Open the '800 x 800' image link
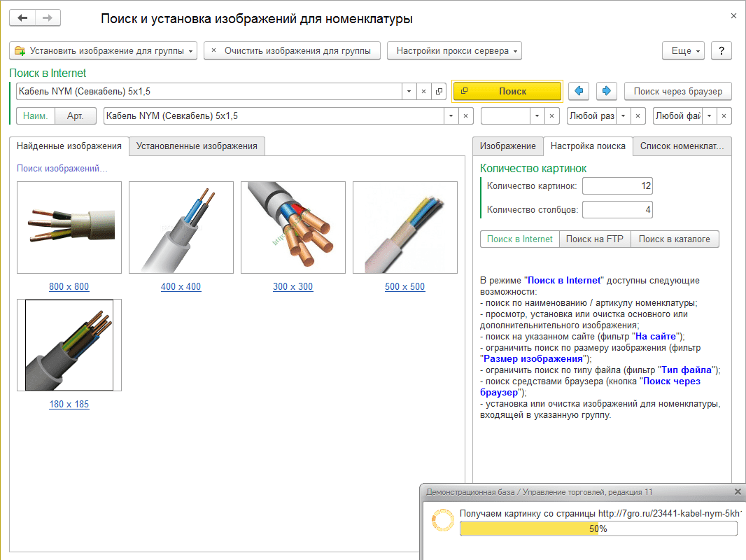The height and width of the screenshot is (560, 746). point(69,286)
